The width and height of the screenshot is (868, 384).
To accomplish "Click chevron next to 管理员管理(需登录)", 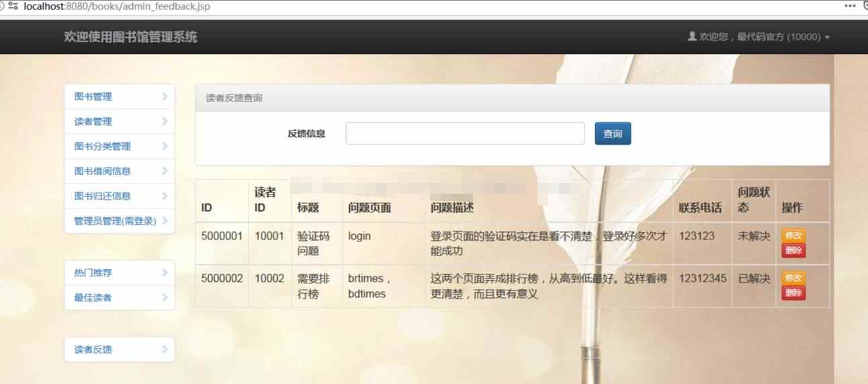I will click(x=165, y=221).
